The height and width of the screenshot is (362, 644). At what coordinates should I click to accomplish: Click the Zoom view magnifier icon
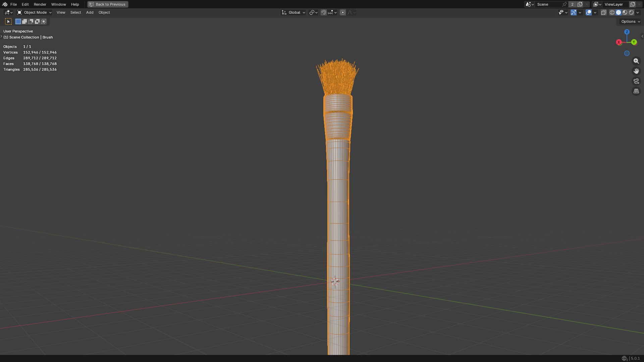coord(636,61)
